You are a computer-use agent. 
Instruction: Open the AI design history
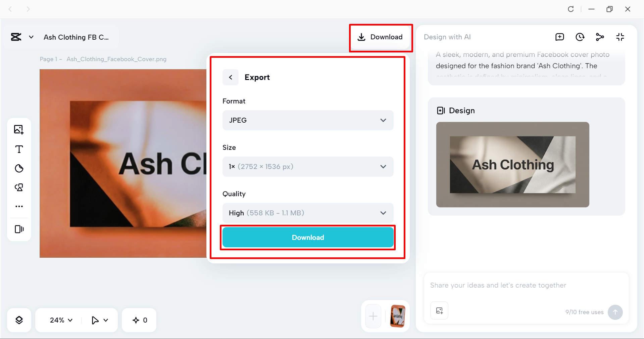(x=580, y=37)
